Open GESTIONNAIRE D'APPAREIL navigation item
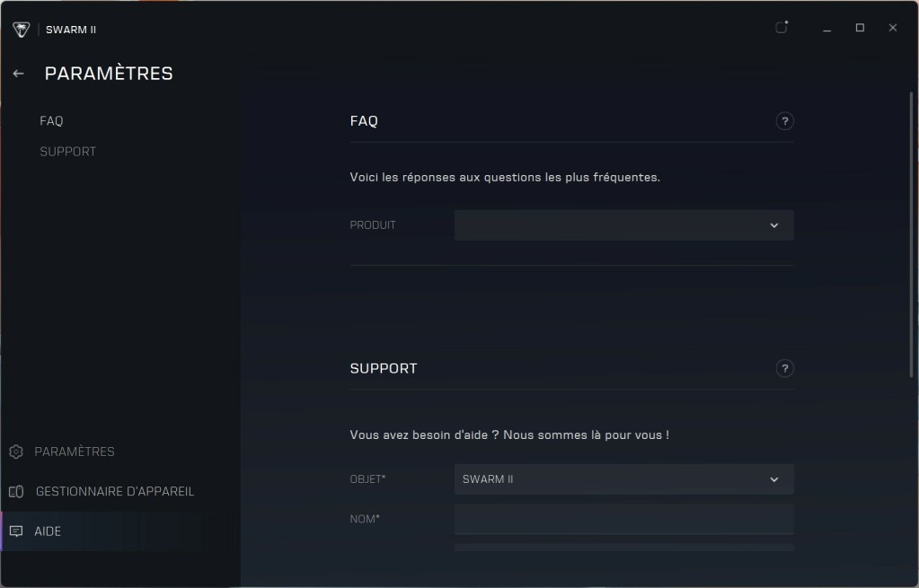The height and width of the screenshot is (588, 919). coord(115,491)
